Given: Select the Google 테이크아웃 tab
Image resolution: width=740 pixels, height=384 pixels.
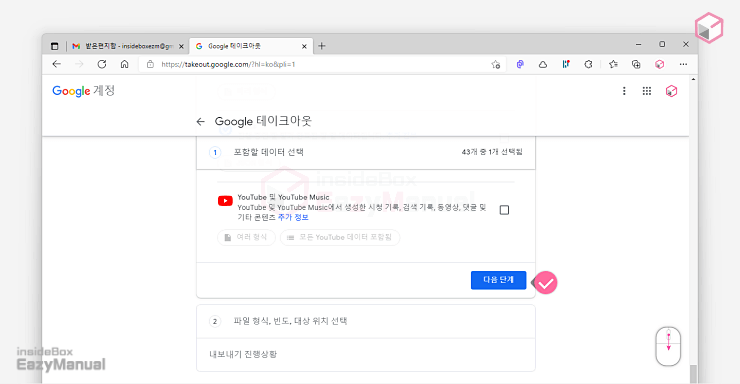Looking at the screenshot, I should (251, 46).
